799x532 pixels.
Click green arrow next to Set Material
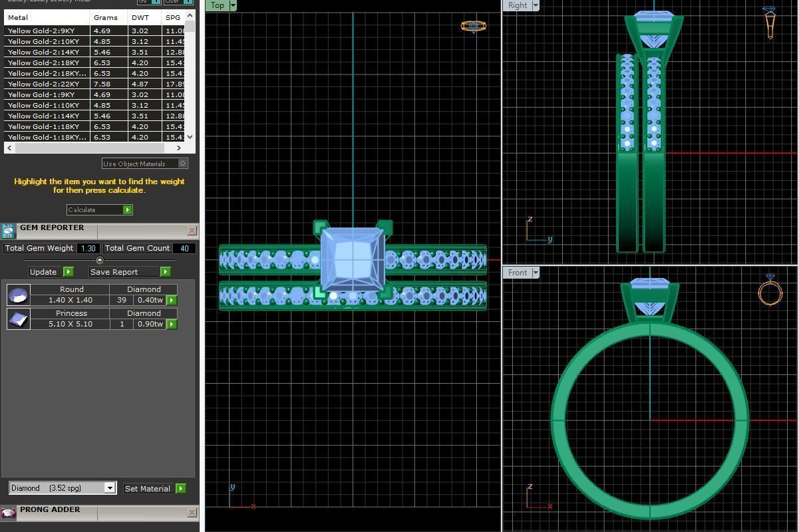(181, 489)
